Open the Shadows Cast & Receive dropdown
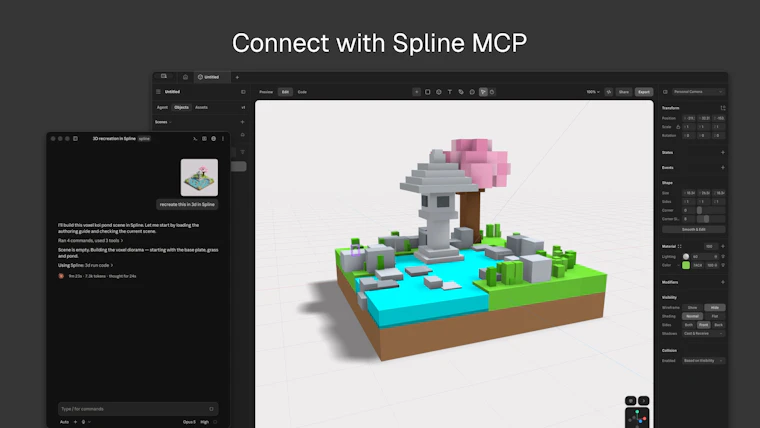 pyautogui.click(x=703, y=333)
